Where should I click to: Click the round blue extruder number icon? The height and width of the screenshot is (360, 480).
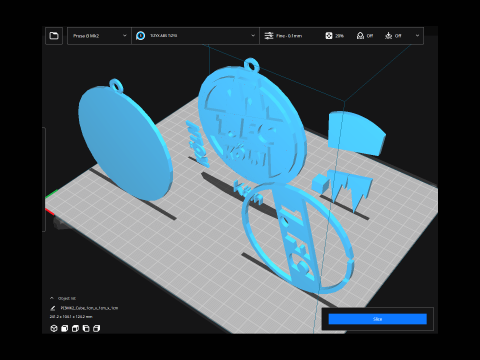141,36
